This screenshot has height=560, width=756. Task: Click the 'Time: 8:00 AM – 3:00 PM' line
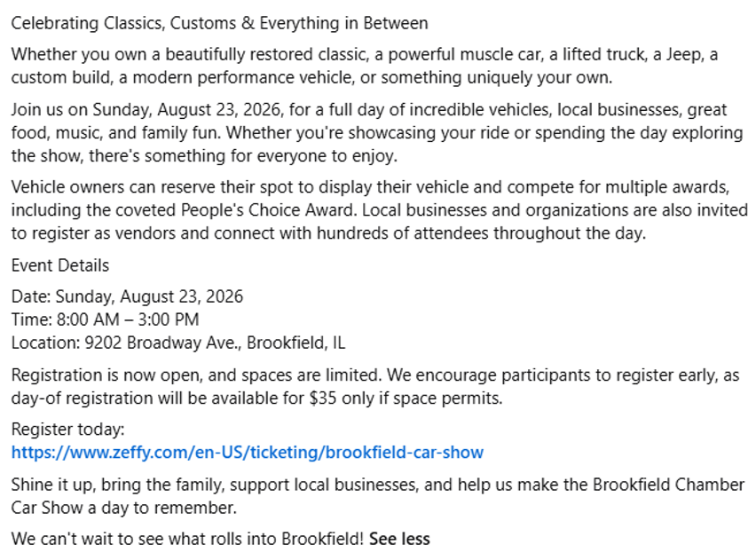pyautogui.click(x=105, y=319)
